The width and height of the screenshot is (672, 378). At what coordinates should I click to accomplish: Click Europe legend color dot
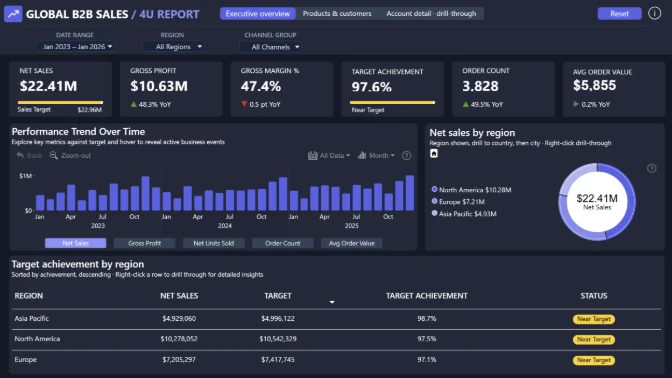click(434, 201)
